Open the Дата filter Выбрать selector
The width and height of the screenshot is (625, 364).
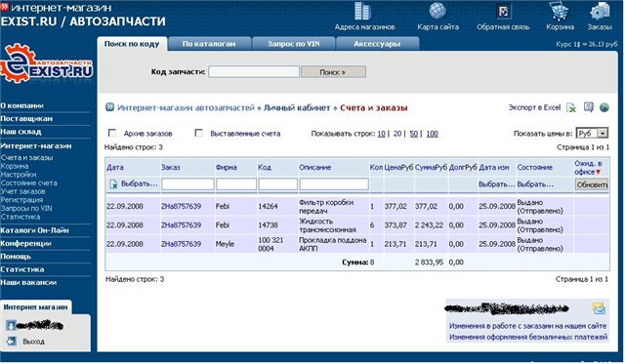pos(139,184)
